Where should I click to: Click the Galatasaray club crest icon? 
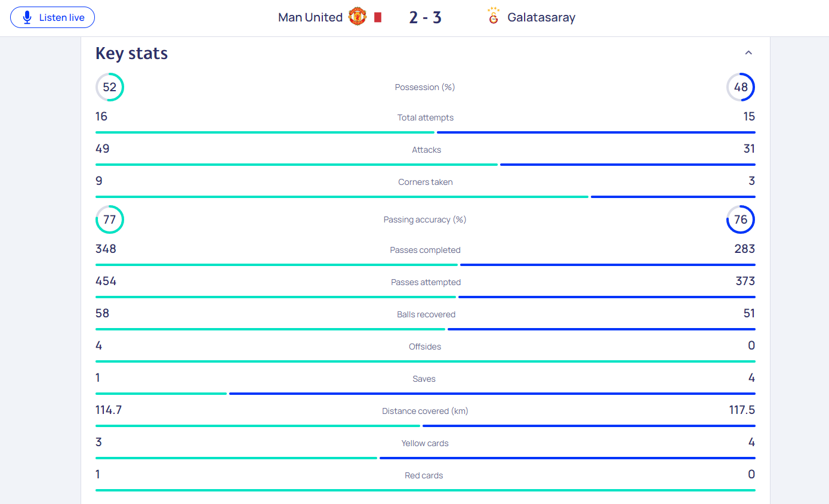pyautogui.click(x=493, y=17)
